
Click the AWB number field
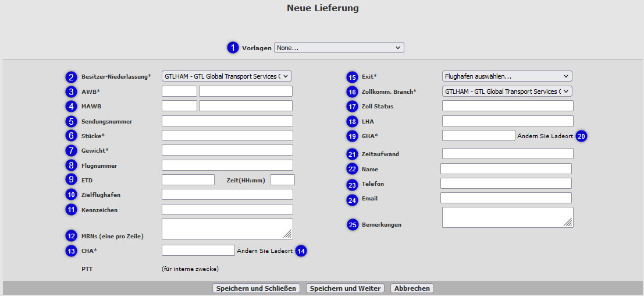click(245, 91)
